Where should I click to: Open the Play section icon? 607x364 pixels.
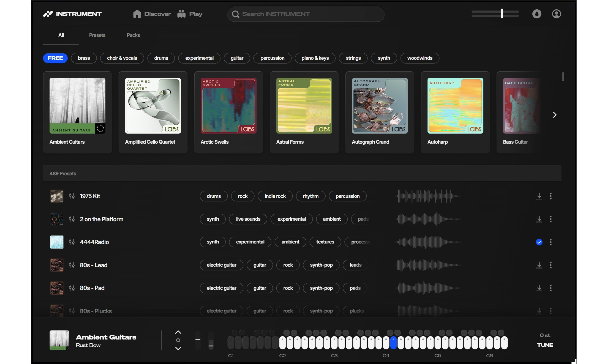(x=181, y=14)
